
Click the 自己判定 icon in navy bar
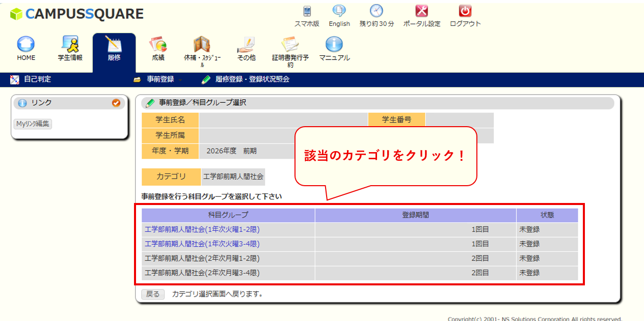click(15, 79)
